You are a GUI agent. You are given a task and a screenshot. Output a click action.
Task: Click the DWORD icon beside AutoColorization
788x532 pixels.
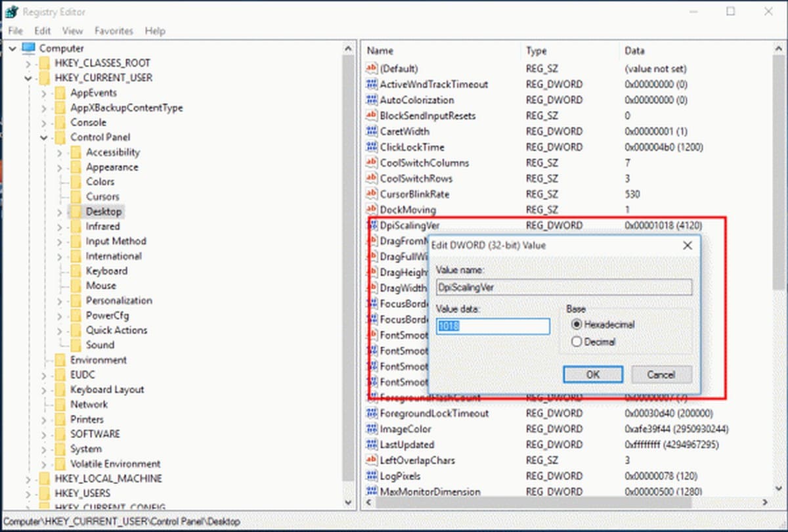pos(371,100)
